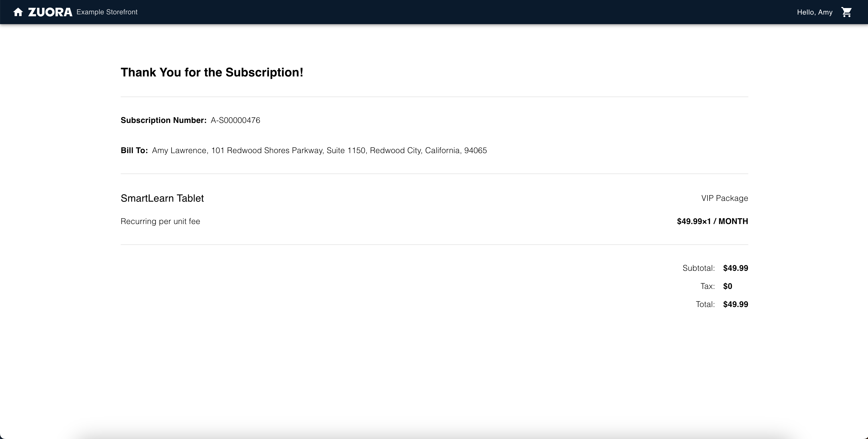868x439 pixels.
Task: Click the Subtotal label
Action: tap(699, 268)
